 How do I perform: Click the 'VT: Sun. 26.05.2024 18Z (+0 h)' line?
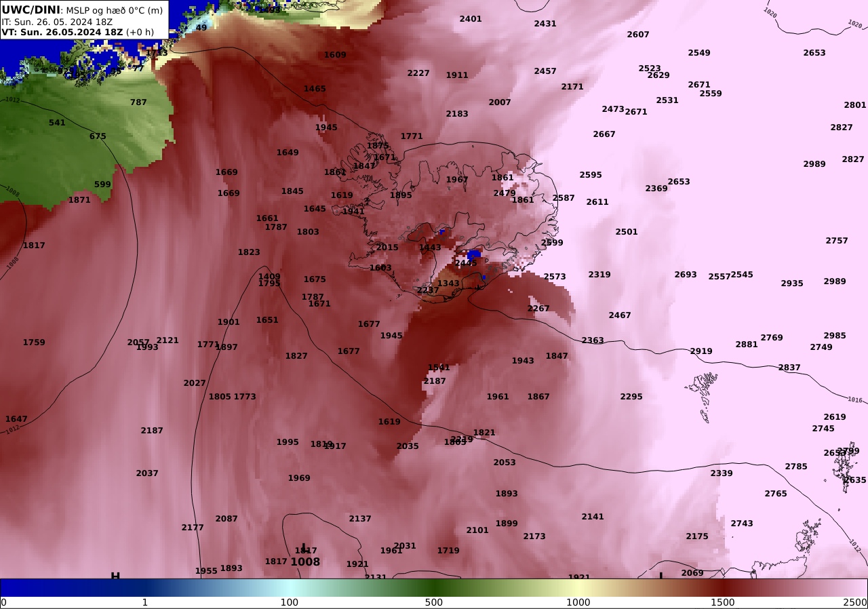click(77, 32)
